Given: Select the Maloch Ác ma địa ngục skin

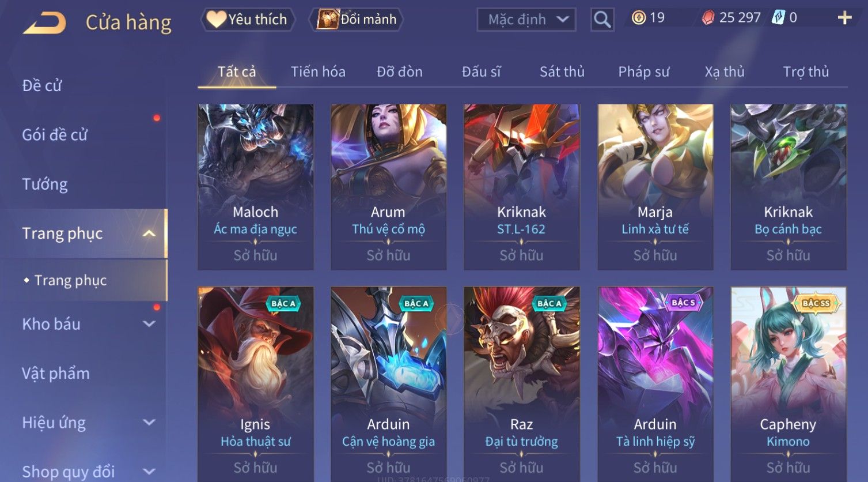Looking at the screenshot, I should click(256, 187).
